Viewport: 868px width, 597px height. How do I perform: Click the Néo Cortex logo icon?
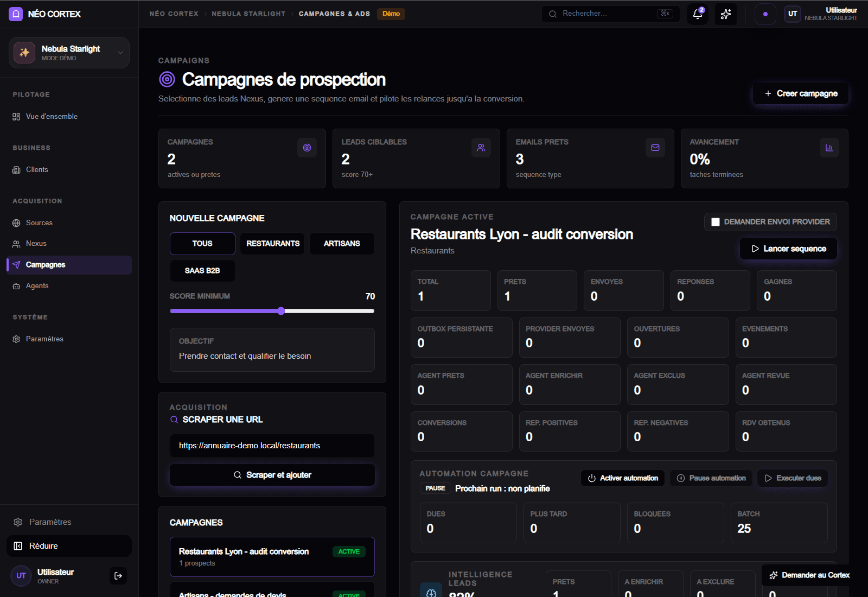[16, 14]
